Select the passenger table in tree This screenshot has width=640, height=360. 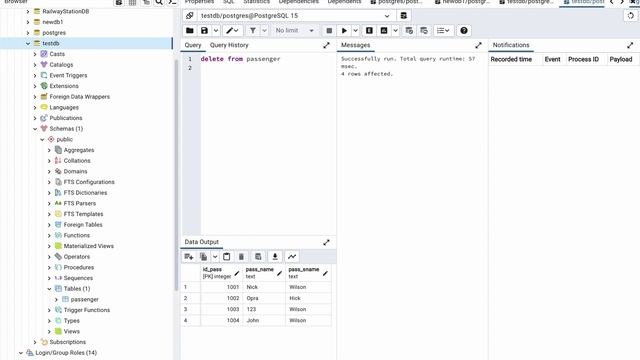coord(84,300)
